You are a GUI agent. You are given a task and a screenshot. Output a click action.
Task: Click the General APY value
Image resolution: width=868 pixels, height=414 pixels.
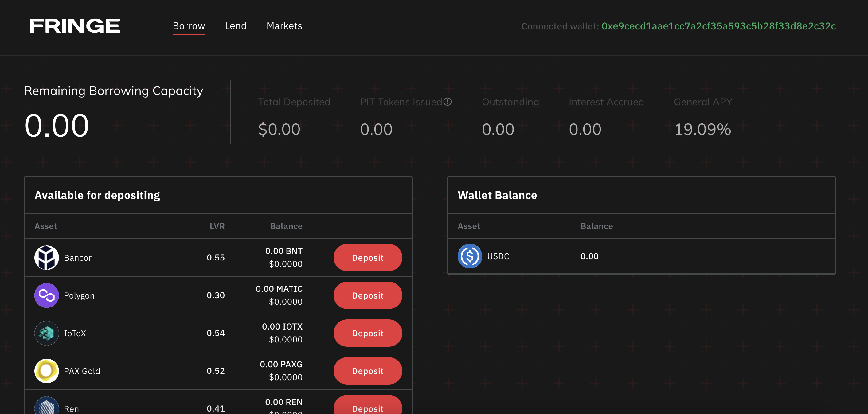[702, 129]
